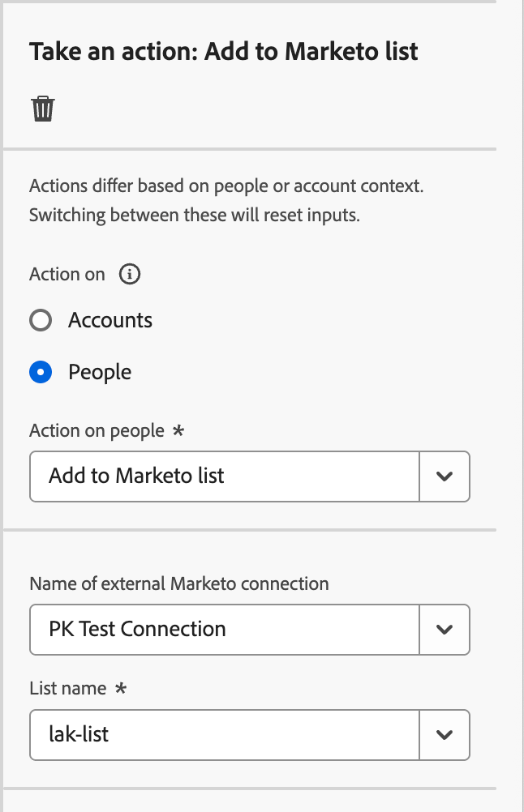Click the chevron on the Action on people field

pyautogui.click(x=445, y=477)
